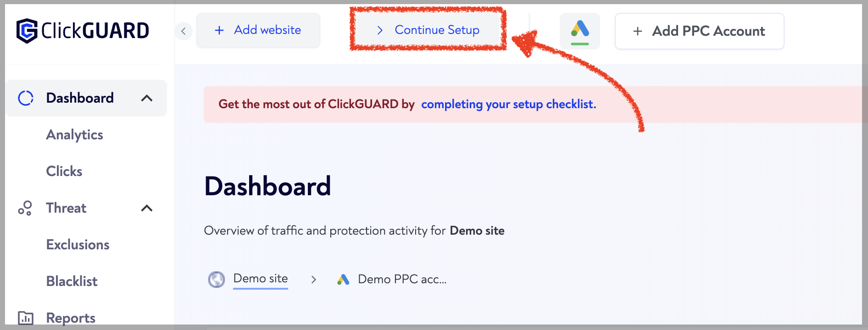Screen dimensions: 868x330
Task: Click the Threat bubbles icon
Action: [25, 208]
